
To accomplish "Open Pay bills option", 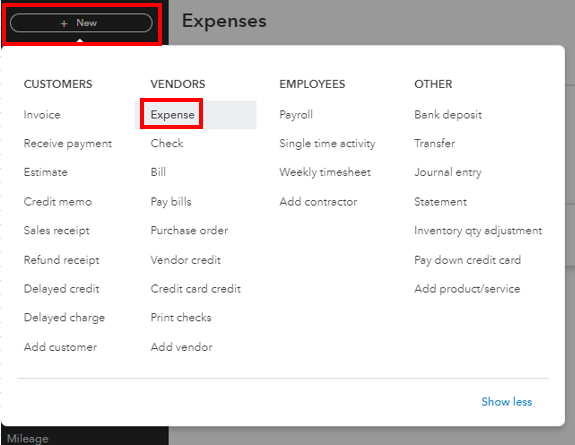I will 171,201.
